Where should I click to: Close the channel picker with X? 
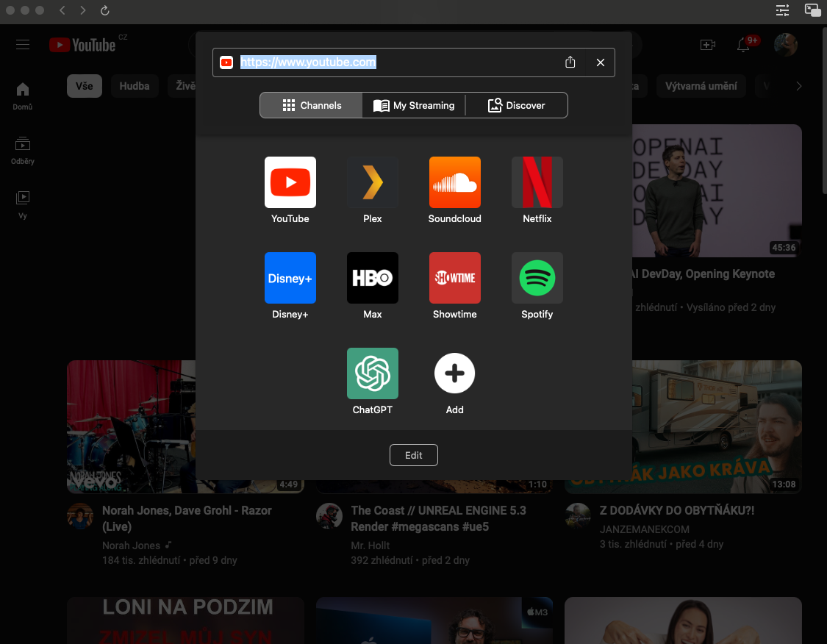click(x=600, y=62)
